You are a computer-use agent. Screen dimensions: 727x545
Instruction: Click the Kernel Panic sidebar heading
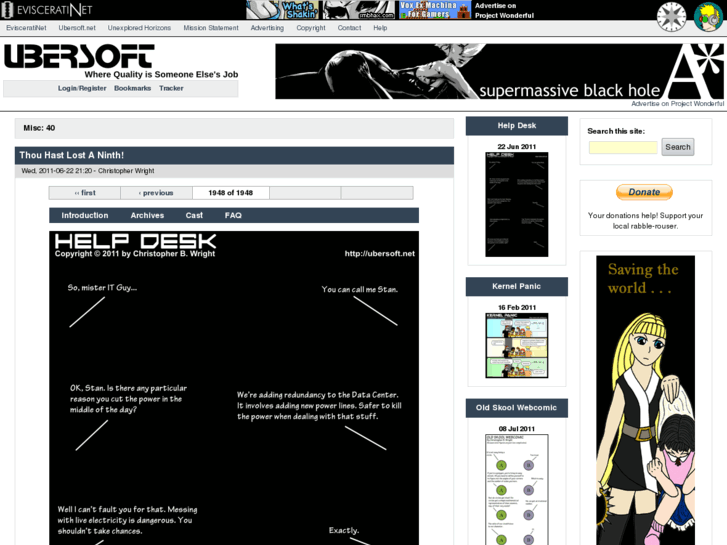pos(517,287)
